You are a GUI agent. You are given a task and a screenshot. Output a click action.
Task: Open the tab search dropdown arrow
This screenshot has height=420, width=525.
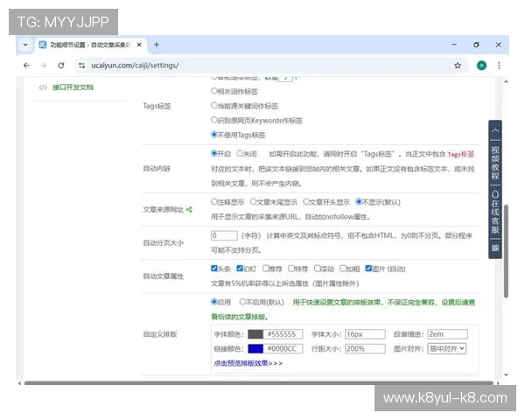pyautogui.click(x=25, y=45)
